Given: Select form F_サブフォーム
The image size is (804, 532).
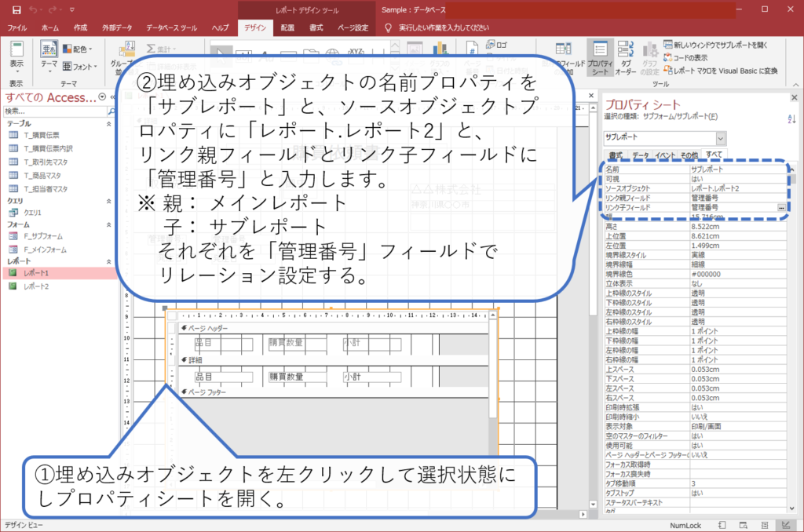Looking at the screenshot, I should 43,236.
